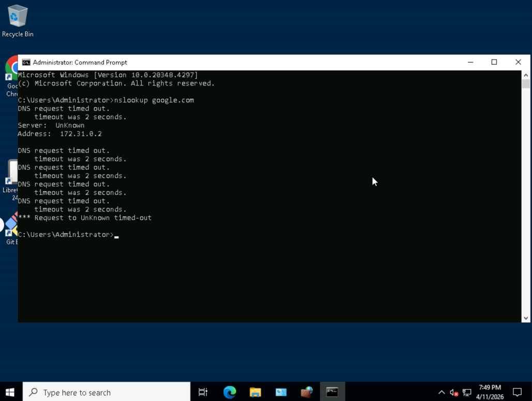
Task: Show hidden system tray icons
Action: coord(441,393)
